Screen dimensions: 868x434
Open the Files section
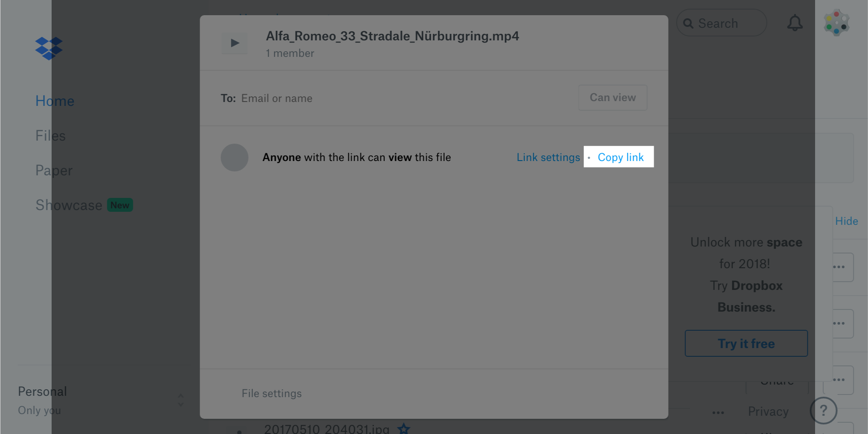pyautogui.click(x=50, y=136)
